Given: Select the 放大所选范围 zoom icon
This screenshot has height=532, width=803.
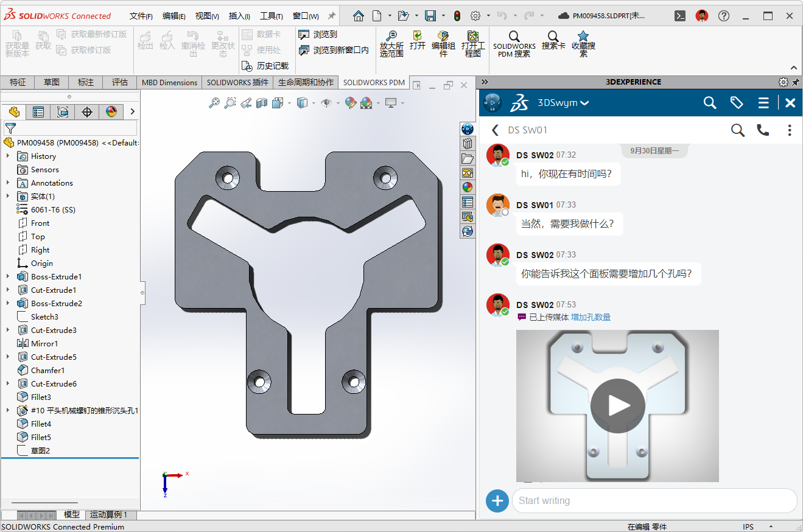Looking at the screenshot, I should [x=391, y=37].
